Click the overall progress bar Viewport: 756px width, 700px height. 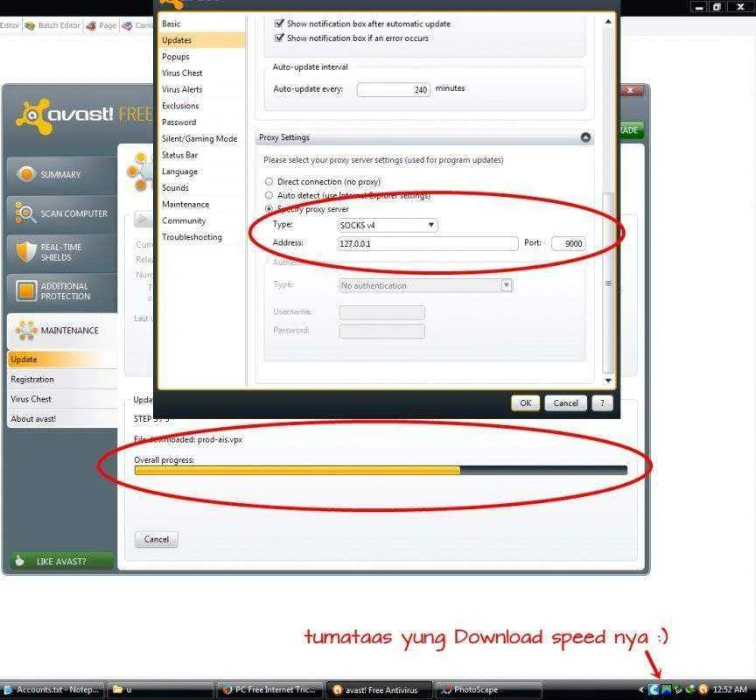(x=381, y=470)
